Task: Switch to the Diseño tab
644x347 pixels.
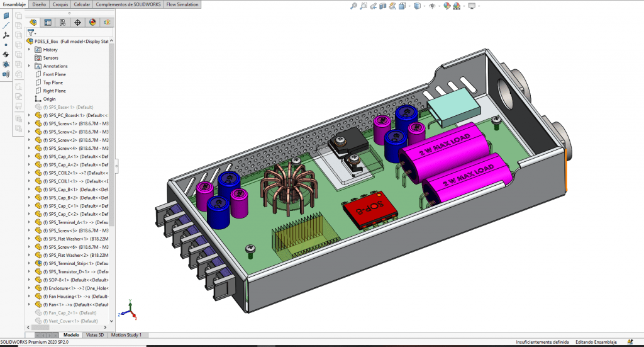Action: (x=39, y=4)
